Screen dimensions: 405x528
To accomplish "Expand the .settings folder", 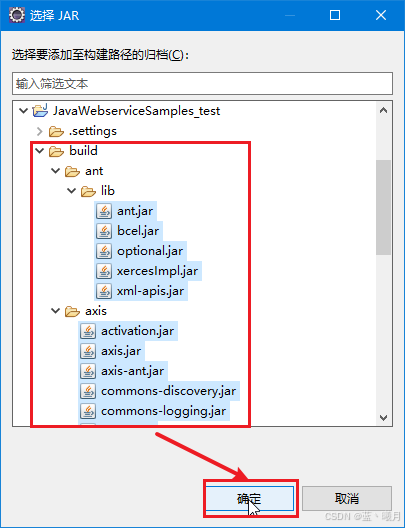I will [x=40, y=131].
